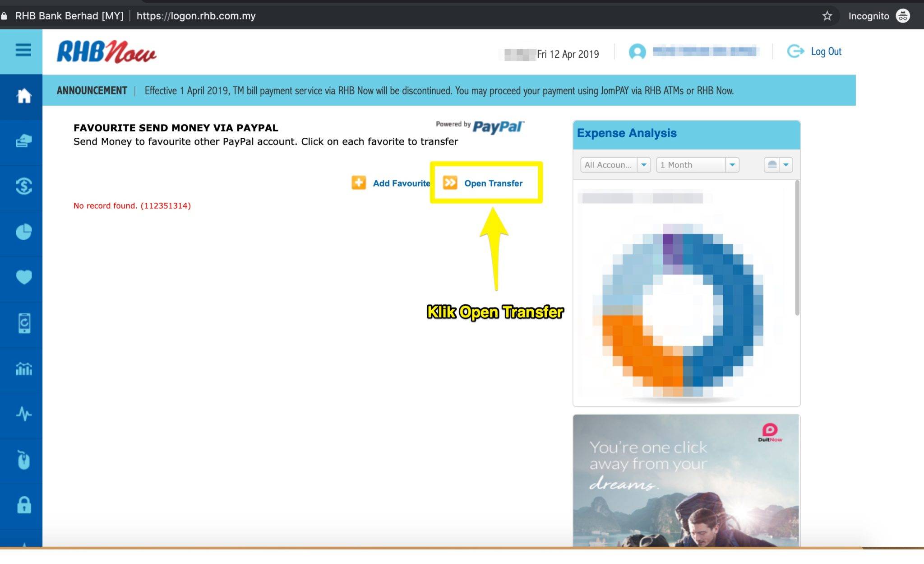Click the user profile avatar icon
The image size is (924, 564).
[637, 51]
